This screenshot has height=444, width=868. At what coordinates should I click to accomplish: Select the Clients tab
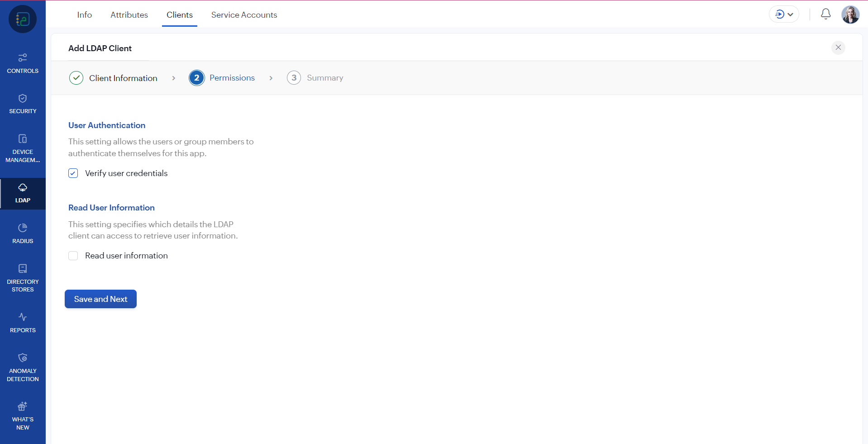(x=180, y=15)
